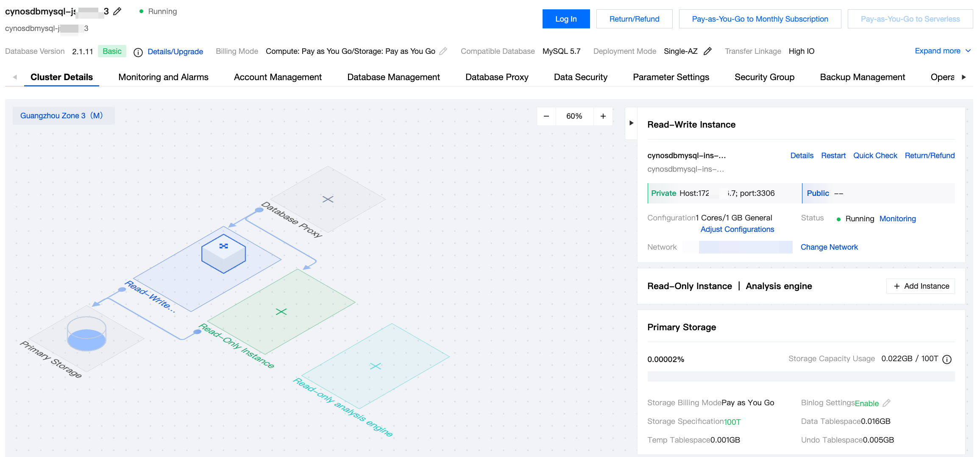The width and height of the screenshot is (980, 457).
Task: Edit the Billing Mode with pencil icon
Action: [443, 51]
